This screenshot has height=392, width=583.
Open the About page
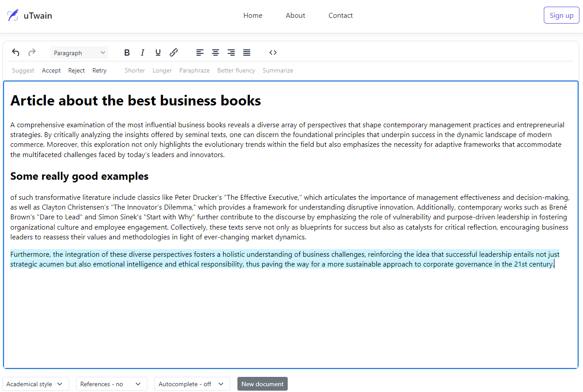296,16
